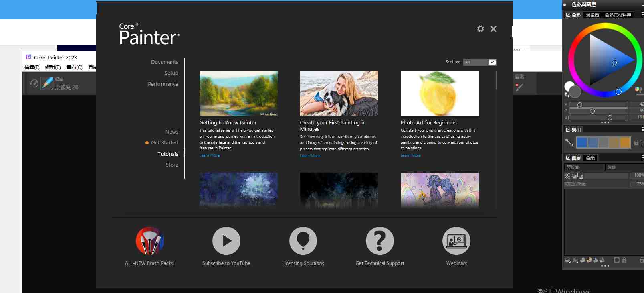This screenshot has height=293, width=644.
Task: Lock the layer with padlock icon
Action: point(624,260)
